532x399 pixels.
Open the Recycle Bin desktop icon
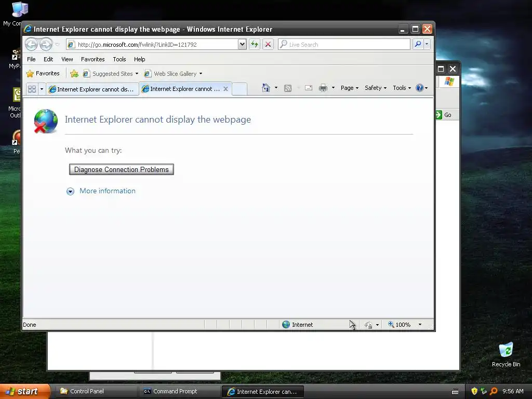coord(506,354)
